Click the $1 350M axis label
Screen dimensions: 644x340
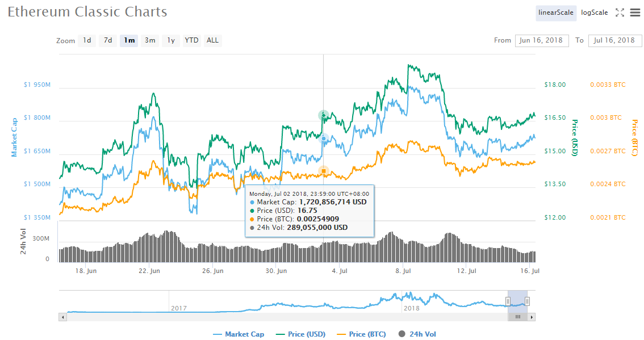37,217
